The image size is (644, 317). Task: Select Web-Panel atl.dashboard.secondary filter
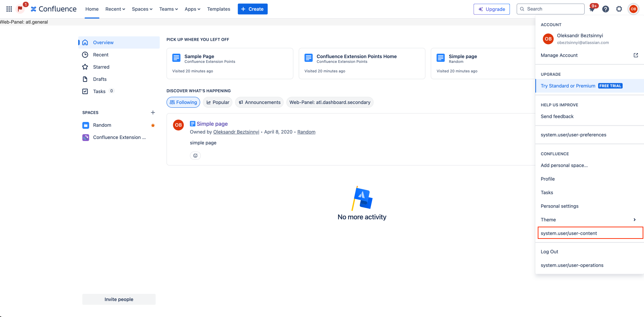330,102
